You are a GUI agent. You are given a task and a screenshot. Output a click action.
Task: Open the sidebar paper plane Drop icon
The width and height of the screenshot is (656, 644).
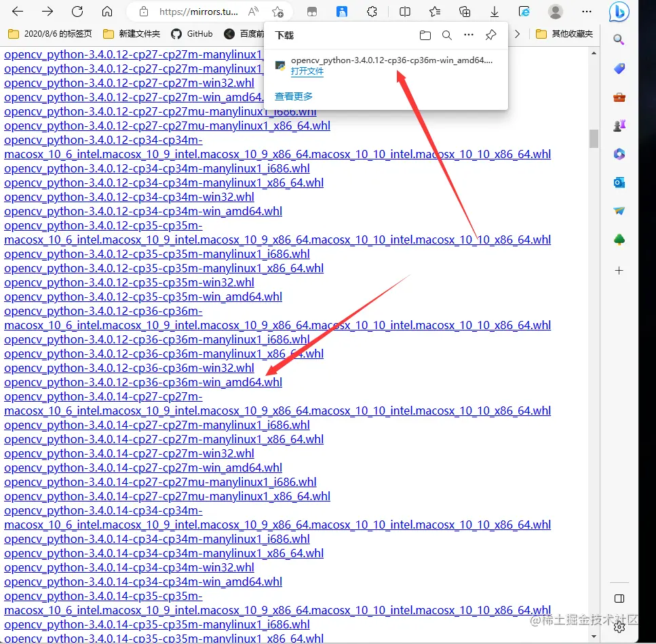coord(619,210)
